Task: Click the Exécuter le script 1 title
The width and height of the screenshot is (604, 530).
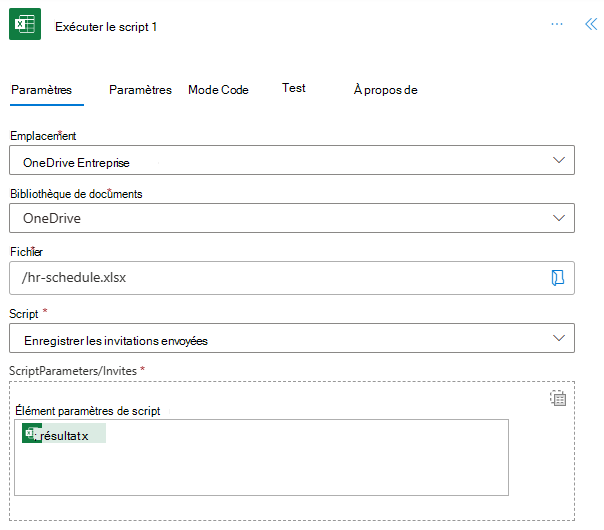Action: pos(106,27)
